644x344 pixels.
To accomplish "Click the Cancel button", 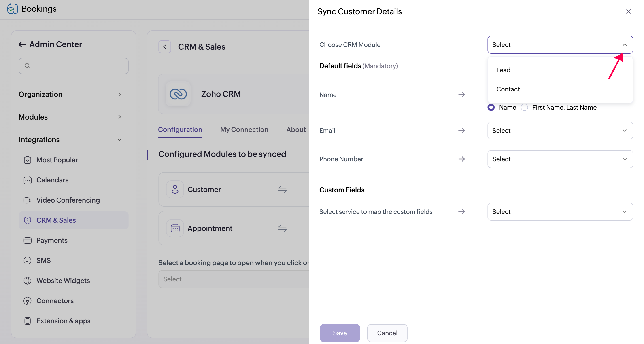I will coord(387,333).
